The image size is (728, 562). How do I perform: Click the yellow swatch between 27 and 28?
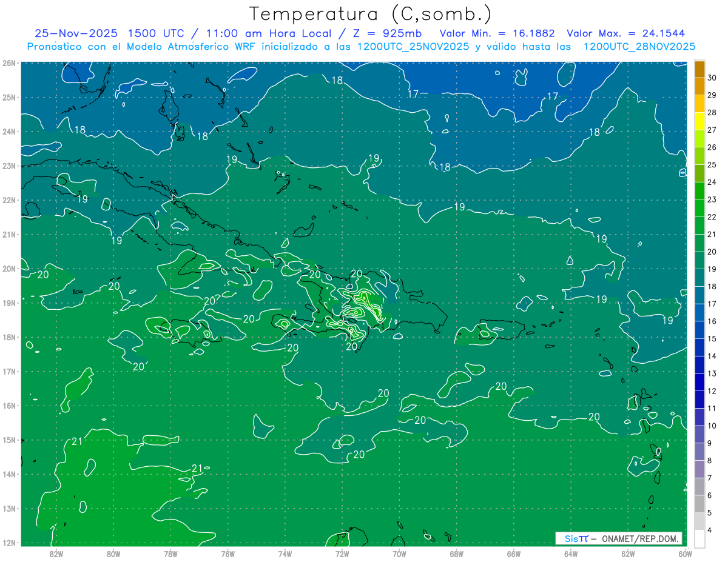coord(699,121)
